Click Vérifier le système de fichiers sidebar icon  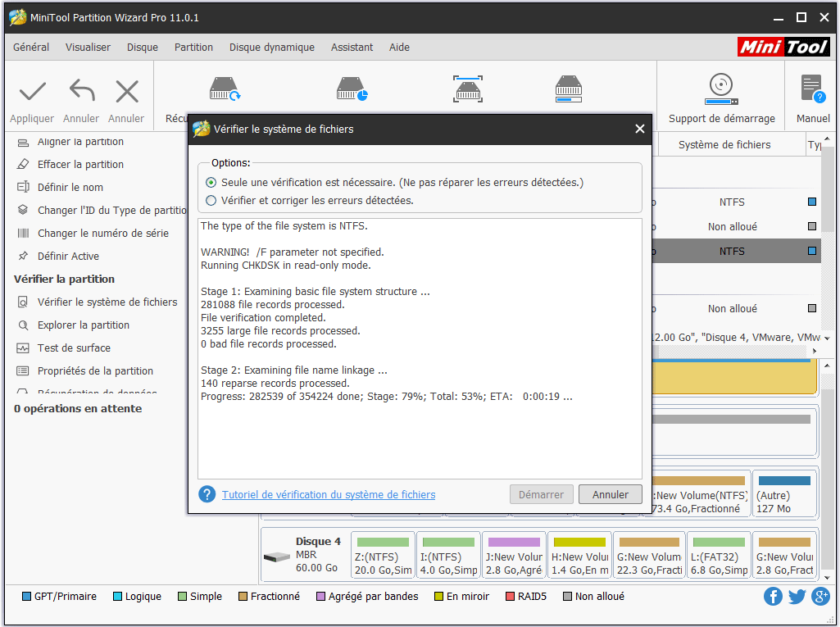coord(23,302)
